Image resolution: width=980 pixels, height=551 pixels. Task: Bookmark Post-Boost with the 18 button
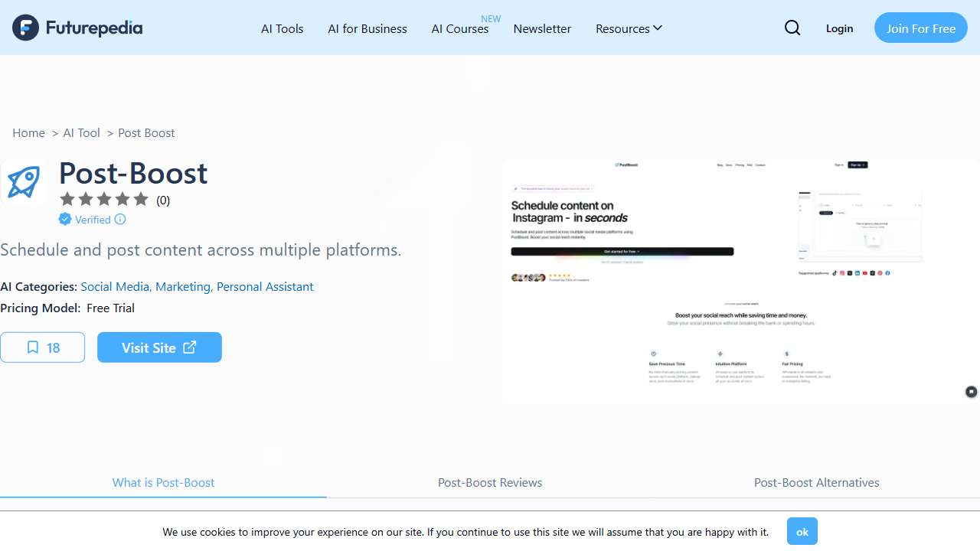point(43,347)
